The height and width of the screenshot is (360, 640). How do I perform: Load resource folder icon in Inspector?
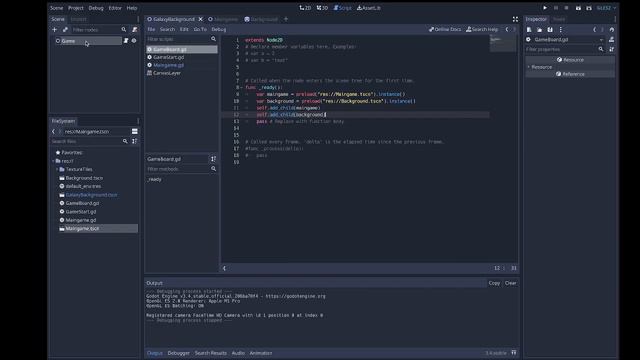click(x=540, y=29)
